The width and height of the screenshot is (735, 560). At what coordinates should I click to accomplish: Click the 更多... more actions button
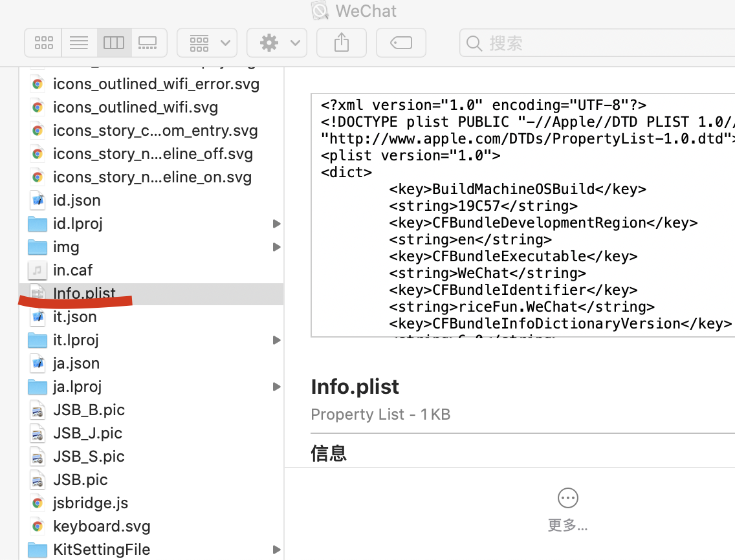coord(567,510)
